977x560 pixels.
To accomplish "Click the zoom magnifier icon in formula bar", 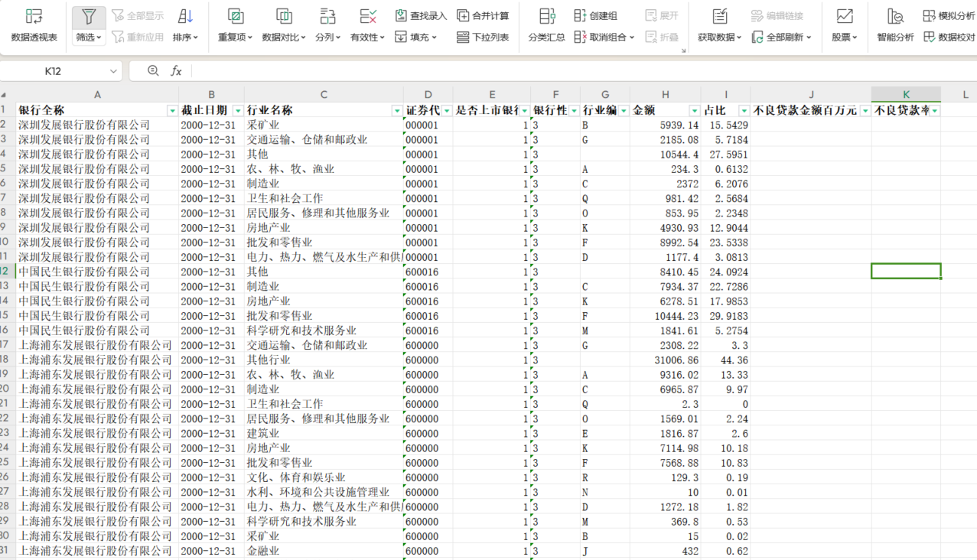I will [x=153, y=70].
